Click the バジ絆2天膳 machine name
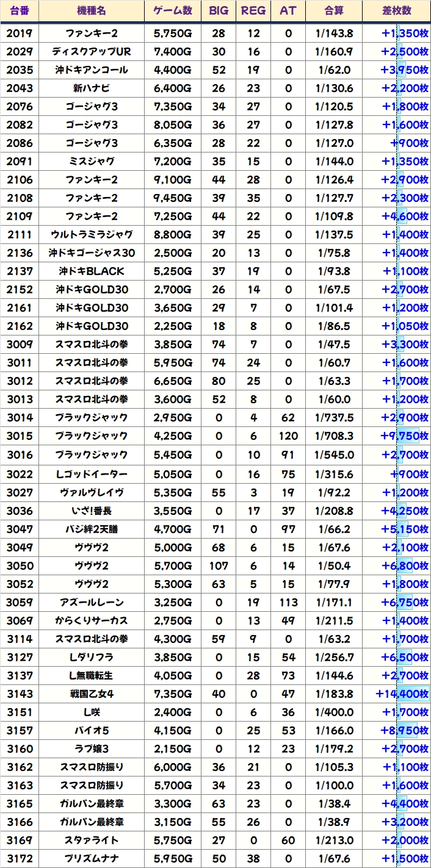 92,529
